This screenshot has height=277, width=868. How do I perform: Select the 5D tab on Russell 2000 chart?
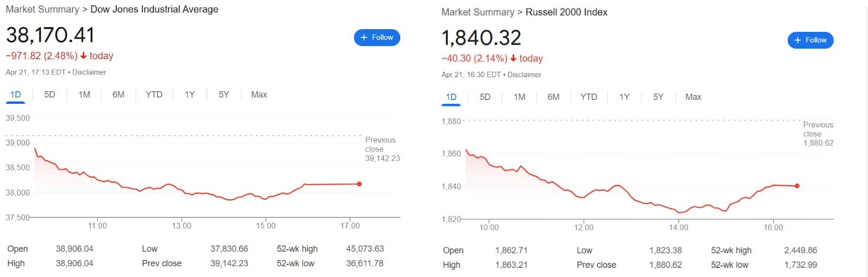click(485, 97)
